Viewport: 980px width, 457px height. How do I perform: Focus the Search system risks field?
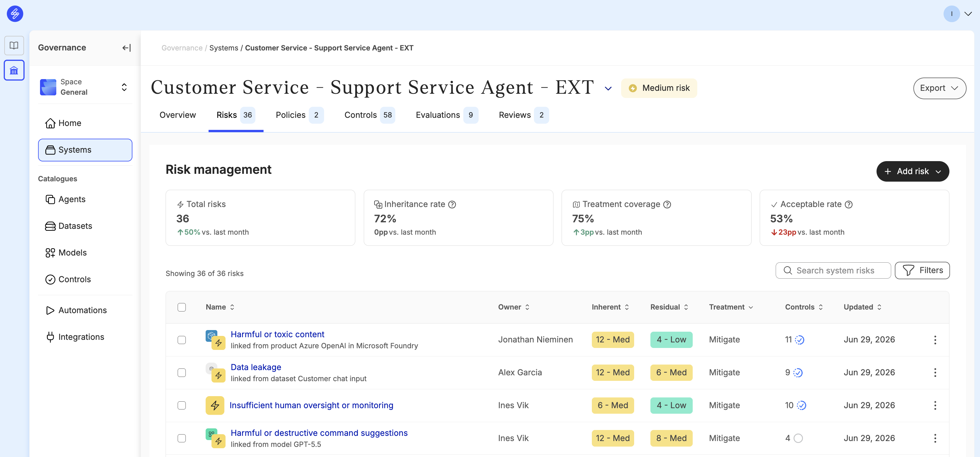[833, 270]
